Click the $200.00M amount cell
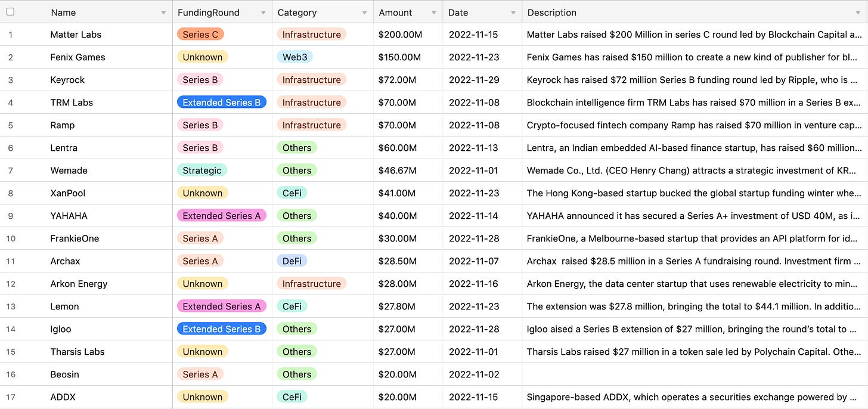This screenshot has height=409, width=868. [x=408, y=35]
